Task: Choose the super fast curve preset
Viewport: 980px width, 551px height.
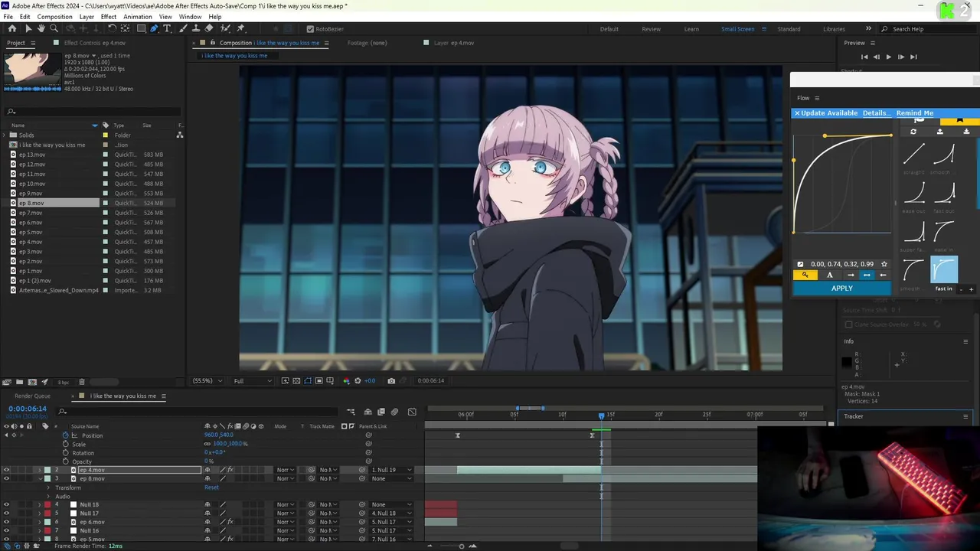Action: tap(914, 231)
